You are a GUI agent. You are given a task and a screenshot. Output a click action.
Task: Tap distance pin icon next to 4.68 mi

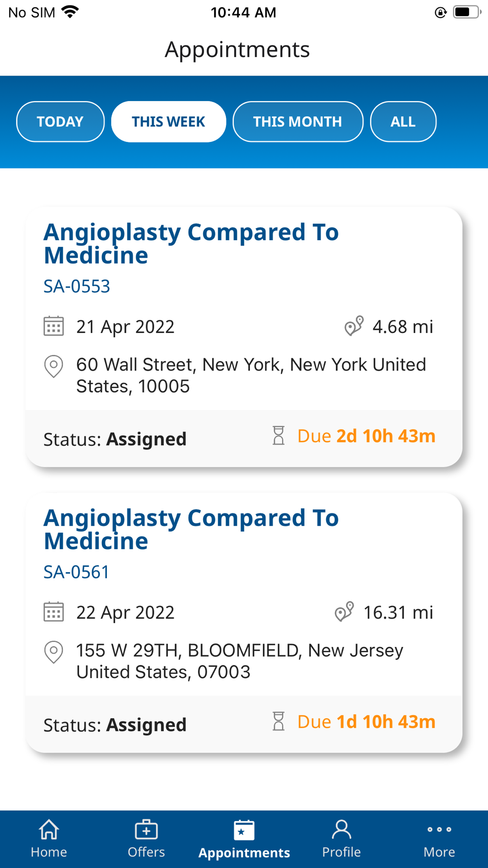tap(354, 326)
